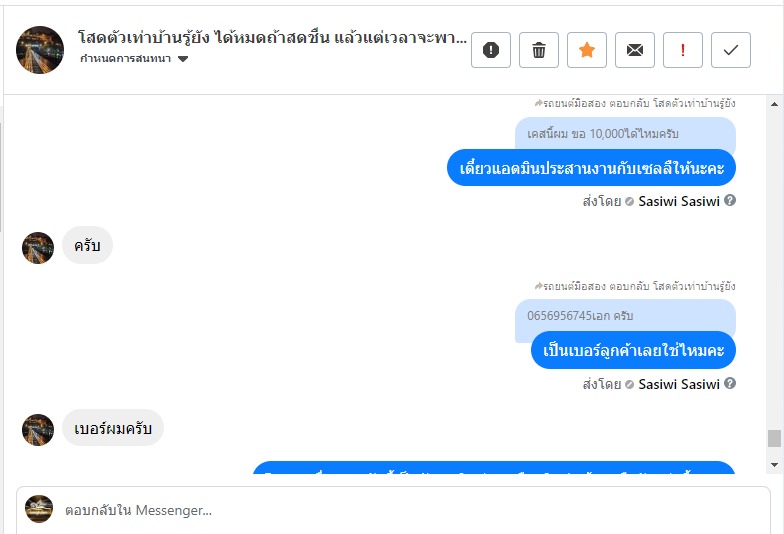Viewport: 784px width, 534px height.
Task: Open the second Sasiwi Sasiwi sender name
Action: [678, 384]
